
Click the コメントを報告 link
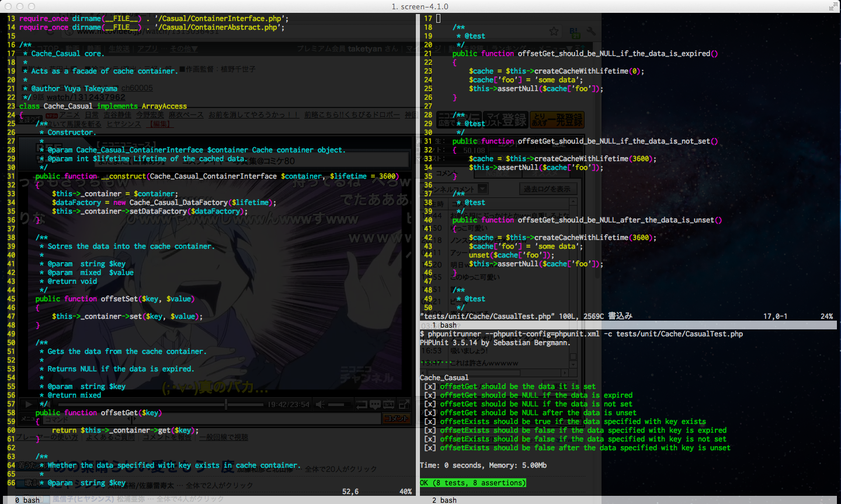click(x=167, y=437)
